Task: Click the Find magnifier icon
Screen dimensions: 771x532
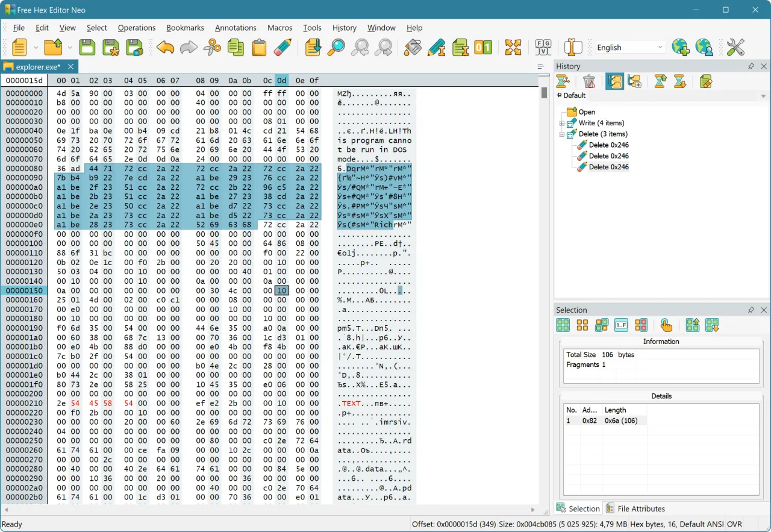Action: pyautogui.click(x=336, y=48)
